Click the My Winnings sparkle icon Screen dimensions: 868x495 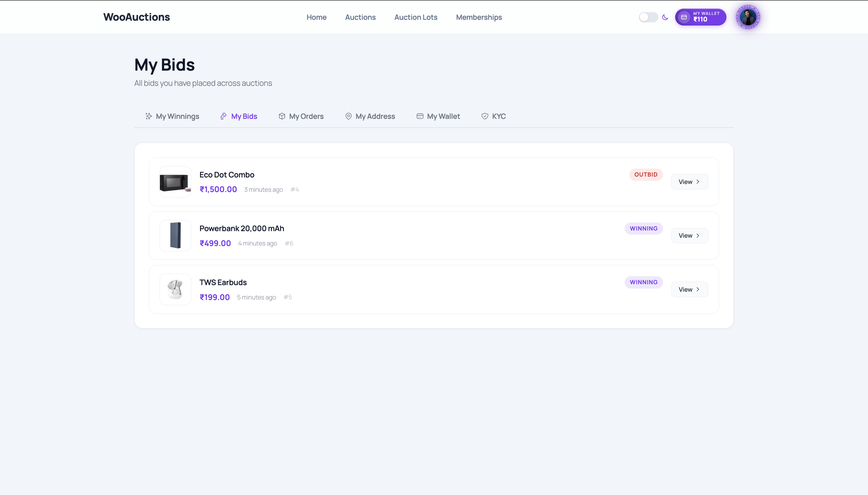pyautogui.click(x=148, y=116)
